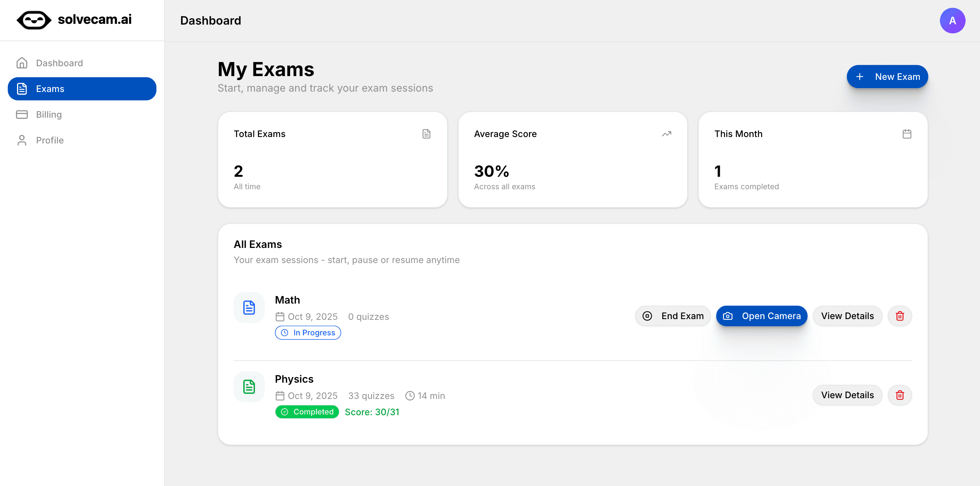This screenshot has width=980, height=486.
Task: View Details of the Math exam
Action: coord(847,316)
